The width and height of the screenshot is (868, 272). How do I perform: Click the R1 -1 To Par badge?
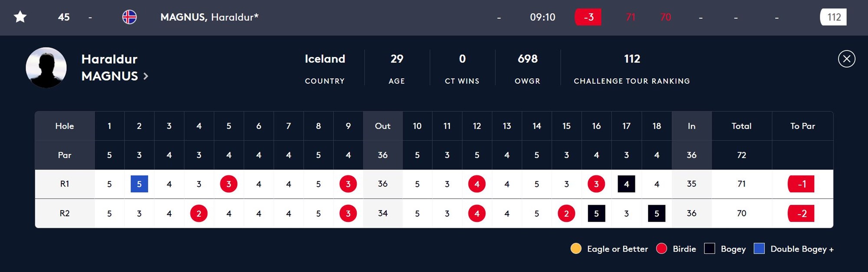801,184
